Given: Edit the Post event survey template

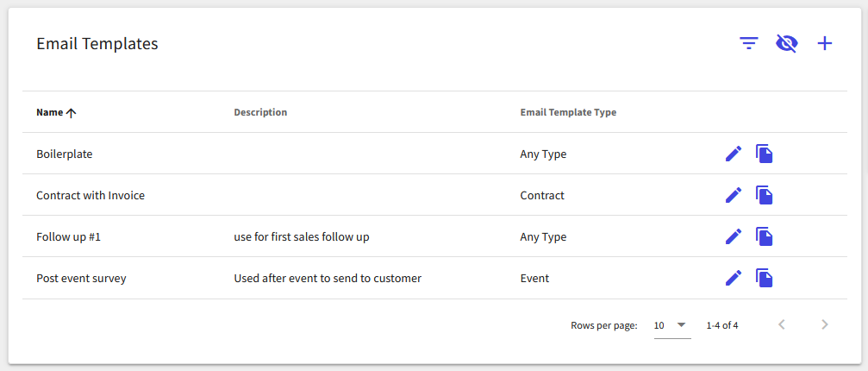Looking at the screenshot, I should pyautogui.click(x=734, y=278).
